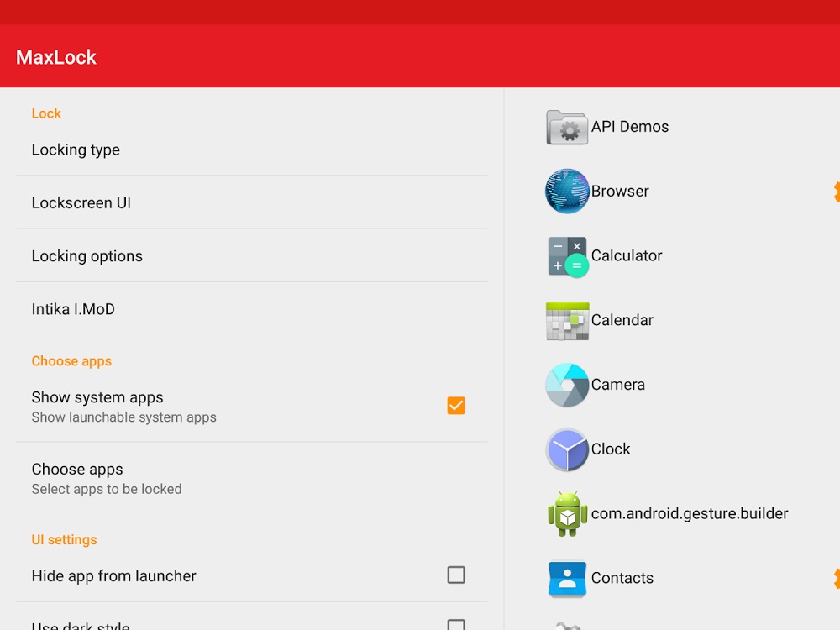Select the "Browser" app name

(x=620, y=192)
